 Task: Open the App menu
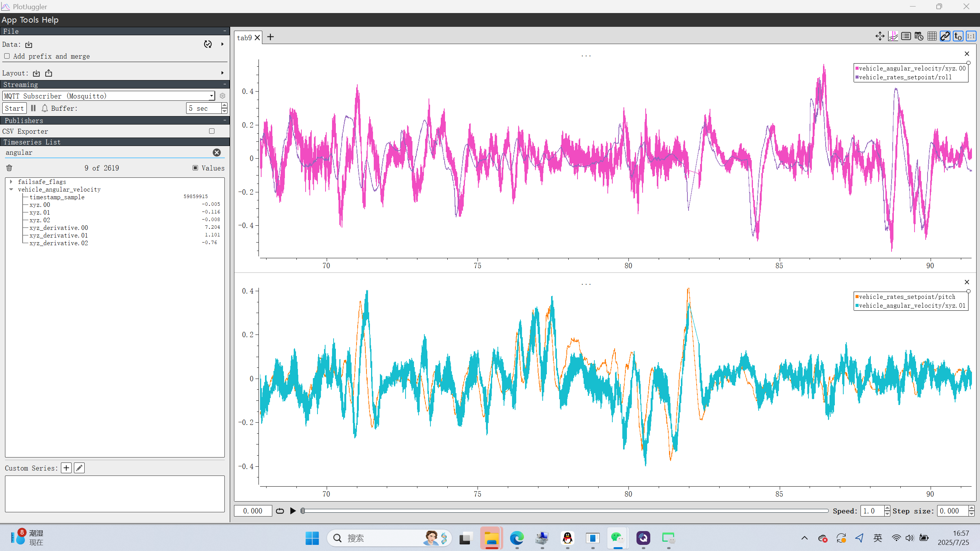pyautogui.click(x=9, y=20)
